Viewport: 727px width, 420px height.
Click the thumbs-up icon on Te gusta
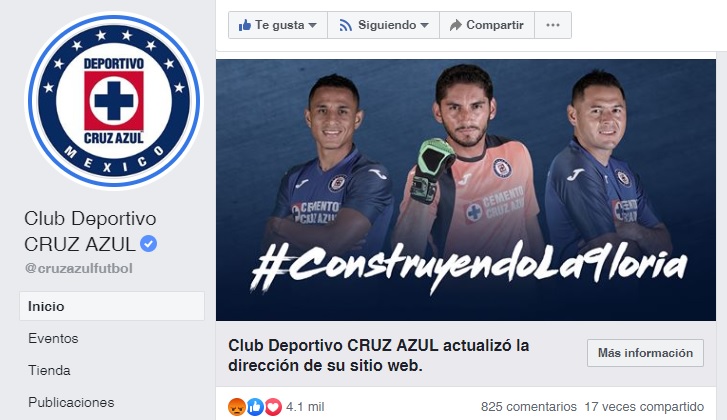coord(244,25)
